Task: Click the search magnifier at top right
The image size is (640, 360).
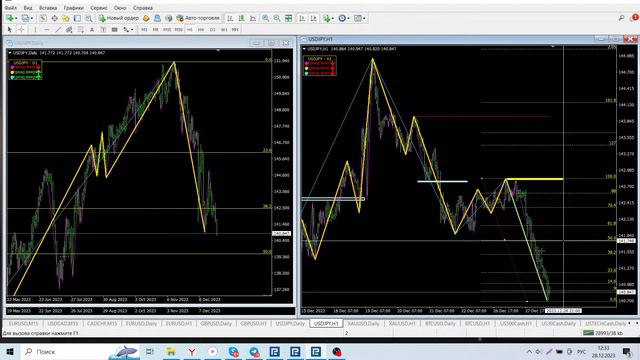Action: (621, 18)
